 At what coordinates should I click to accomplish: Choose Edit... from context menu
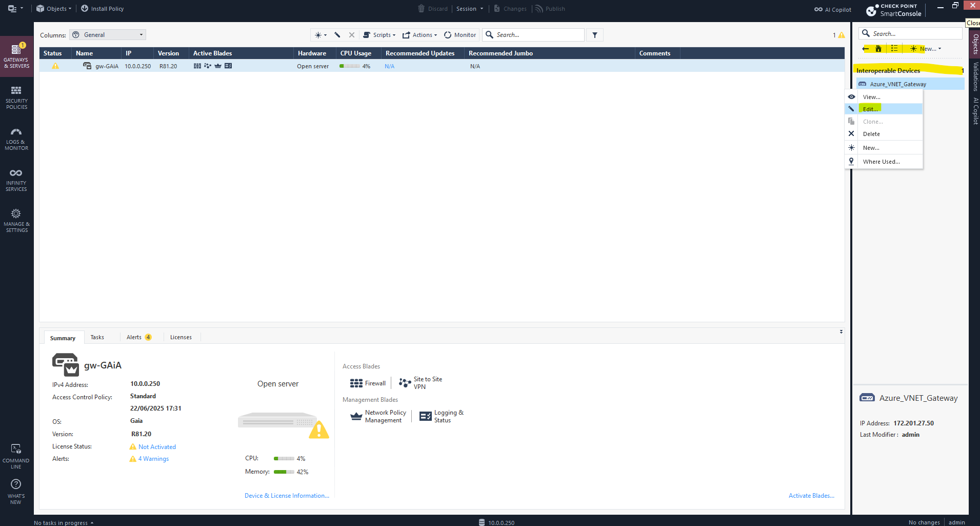[x=884, y=109]
